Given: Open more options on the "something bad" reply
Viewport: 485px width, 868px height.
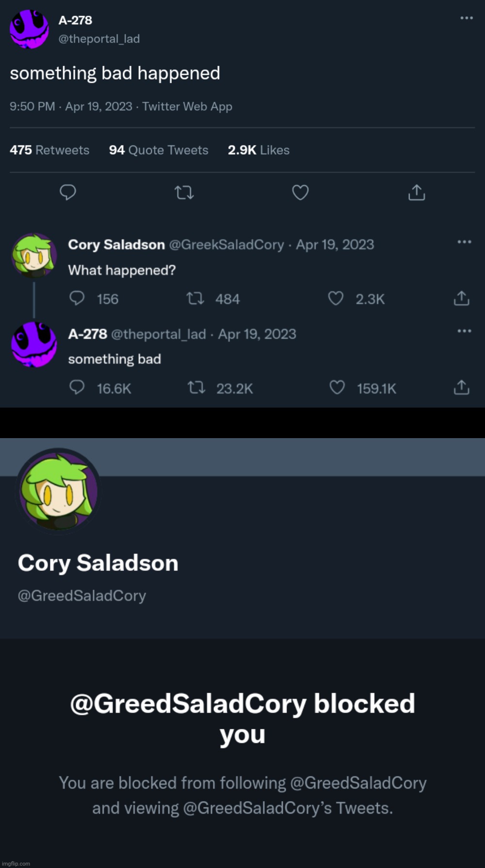Looking at the screenshot, I should click(464, 331).
